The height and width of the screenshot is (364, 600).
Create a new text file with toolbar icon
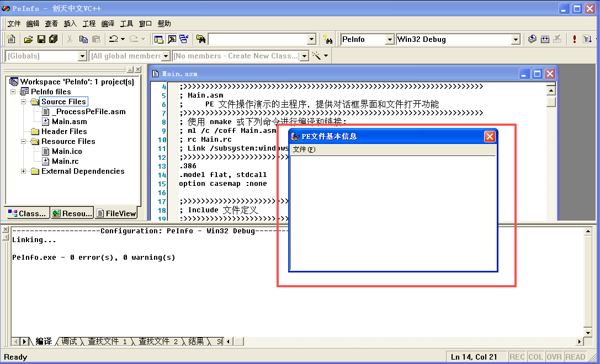[x=11, y=39]
